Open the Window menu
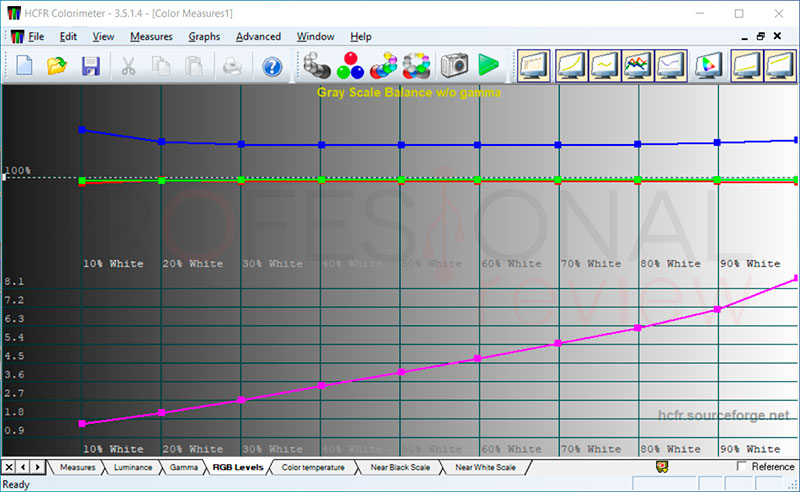 315,37
